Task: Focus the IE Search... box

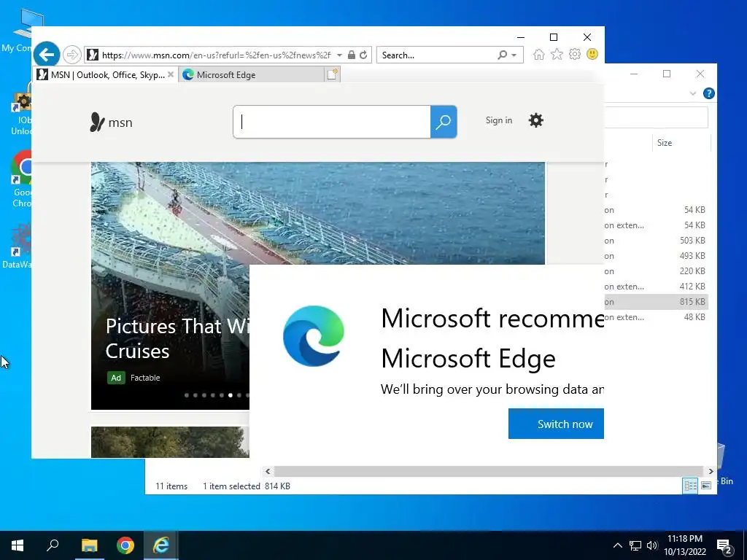Action: [438, 55]
